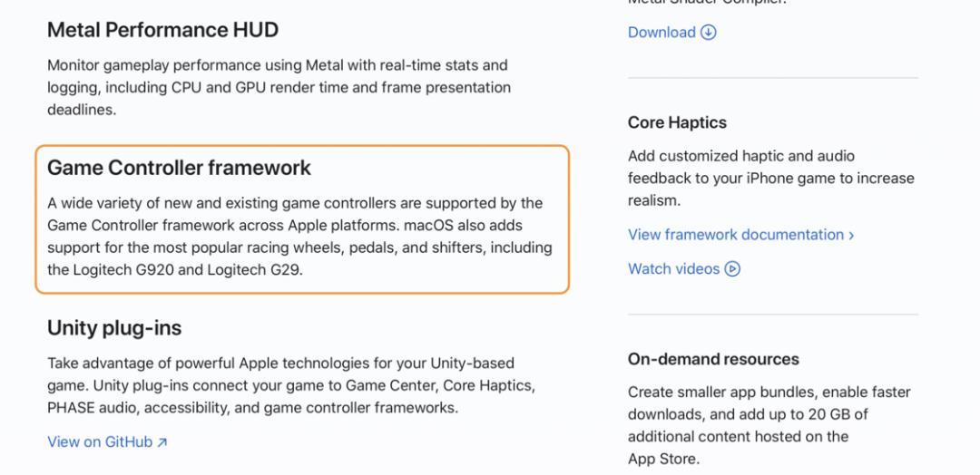
Task: Click the chevron after framework documentation
Action: point(851,235)
